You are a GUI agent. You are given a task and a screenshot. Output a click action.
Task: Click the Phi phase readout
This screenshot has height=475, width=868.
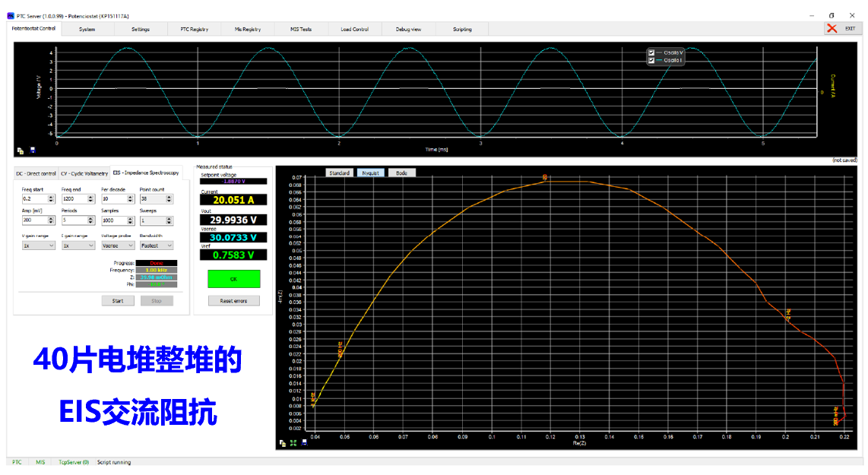click(x=157, y=284)
